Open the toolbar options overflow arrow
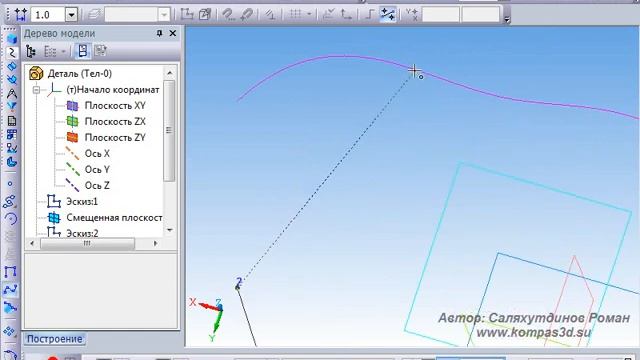Image resolution: width=640 pixels, height=360 pixels. click(507, 19)
